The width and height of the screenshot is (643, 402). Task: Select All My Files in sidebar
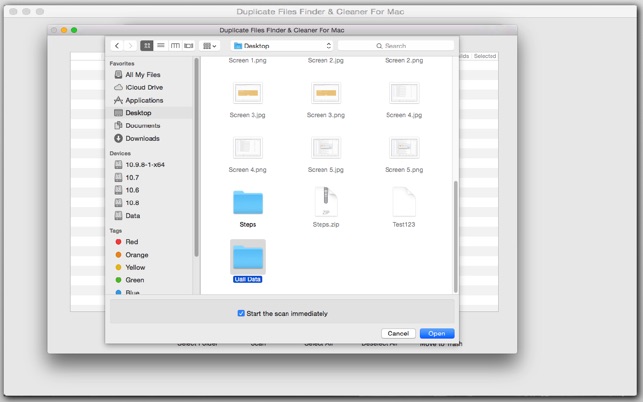click(x=142, y=75)
